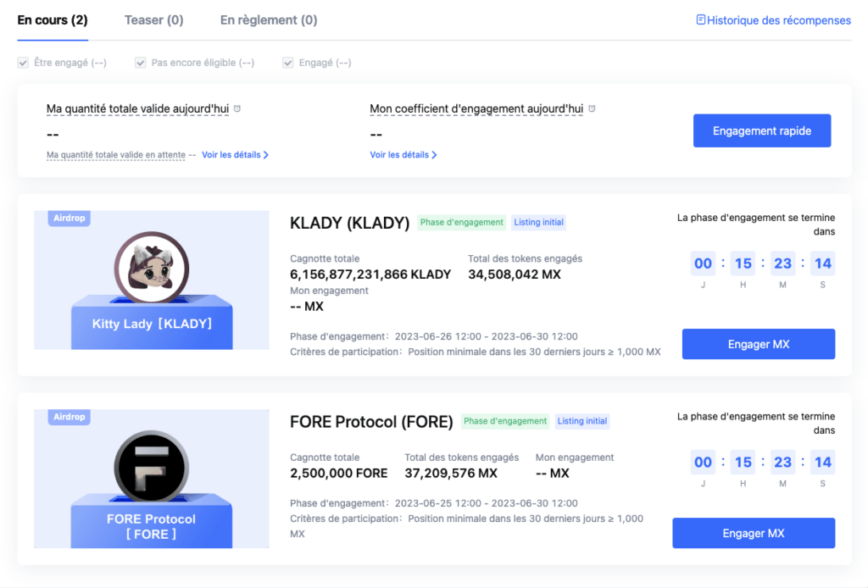Open the En règlement (0) tab
Screen dimensions: 868x588
pyautogui.click(x=269, y=20)
